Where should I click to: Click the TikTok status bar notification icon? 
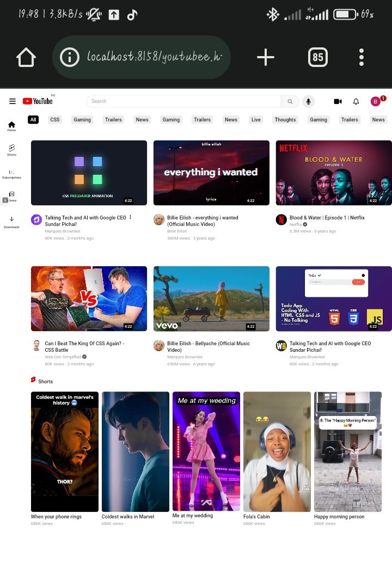[132, 15]
